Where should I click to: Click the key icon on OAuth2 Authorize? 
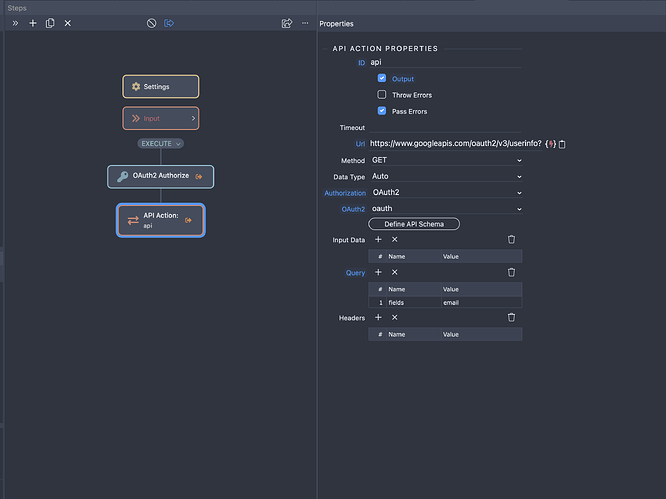[122, 177]
